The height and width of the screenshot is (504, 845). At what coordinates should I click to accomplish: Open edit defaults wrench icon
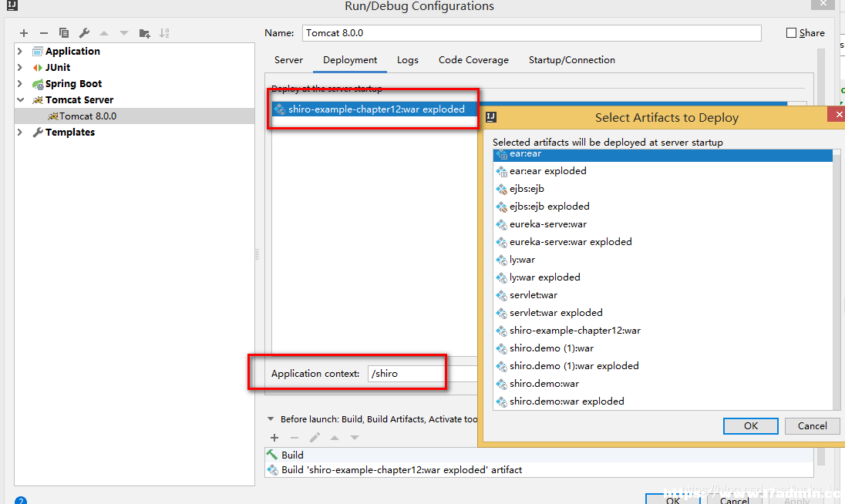[84, 33]
